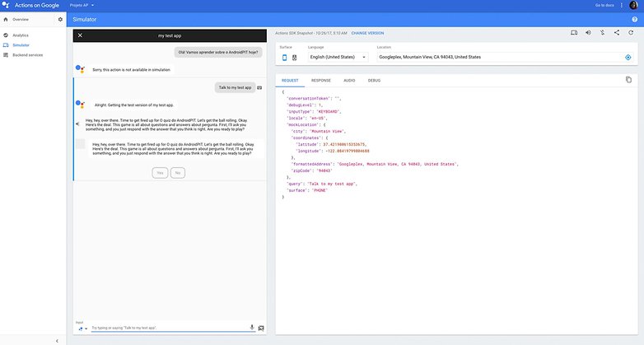Select Simulator in the sidebar
644x345 pixels.
click(21, 45)
